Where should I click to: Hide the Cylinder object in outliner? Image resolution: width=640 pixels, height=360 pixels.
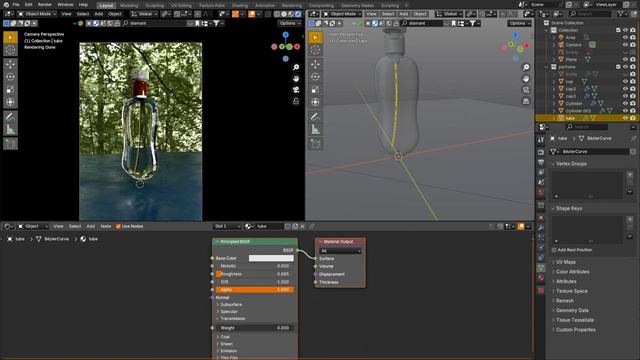tap(625, 103)
